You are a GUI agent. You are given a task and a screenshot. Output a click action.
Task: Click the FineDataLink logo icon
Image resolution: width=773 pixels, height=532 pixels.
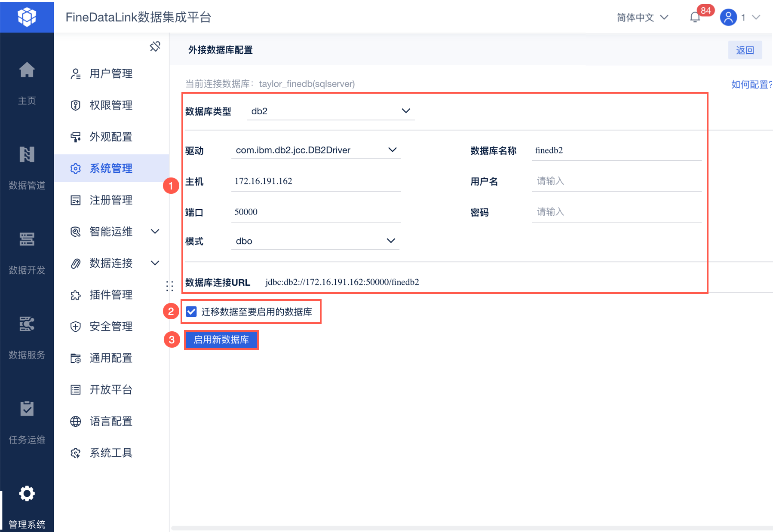27,17
